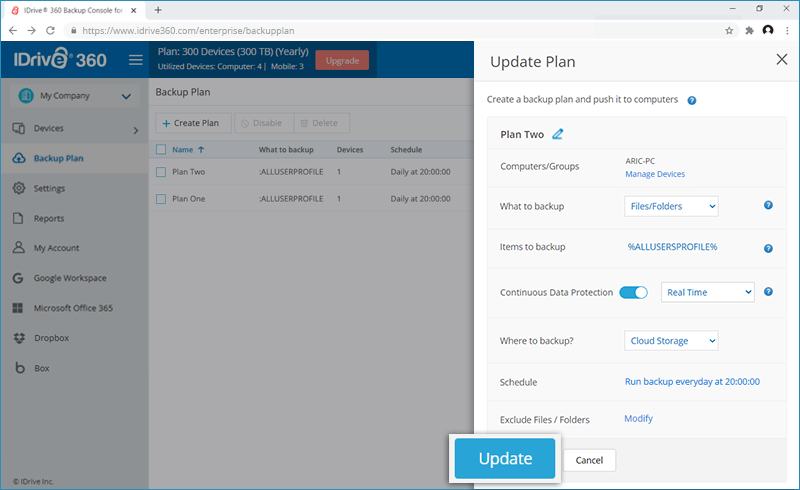
Task: Check the Plan One row checkbox
Action: tap(161, 198)
